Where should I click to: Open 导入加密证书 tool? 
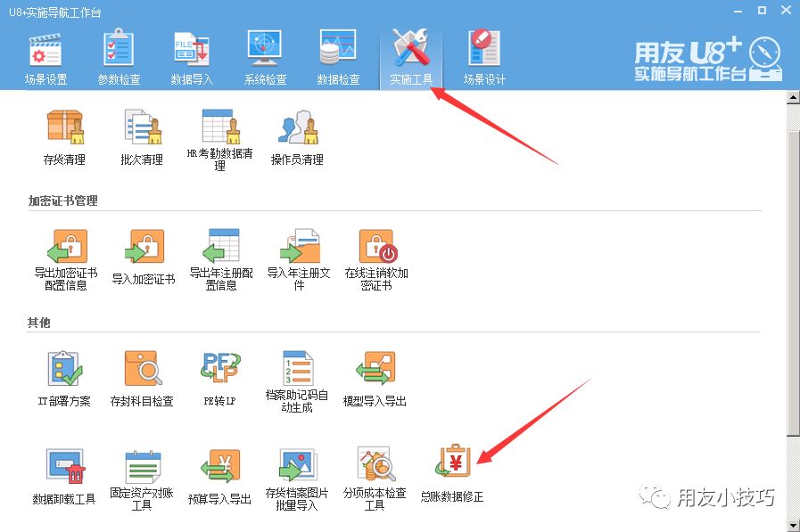tap(144, 258)
